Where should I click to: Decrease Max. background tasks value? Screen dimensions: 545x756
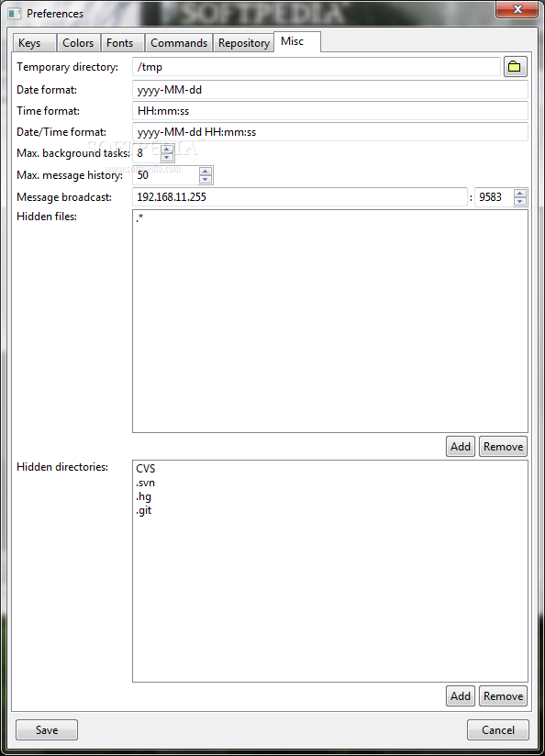167,157
